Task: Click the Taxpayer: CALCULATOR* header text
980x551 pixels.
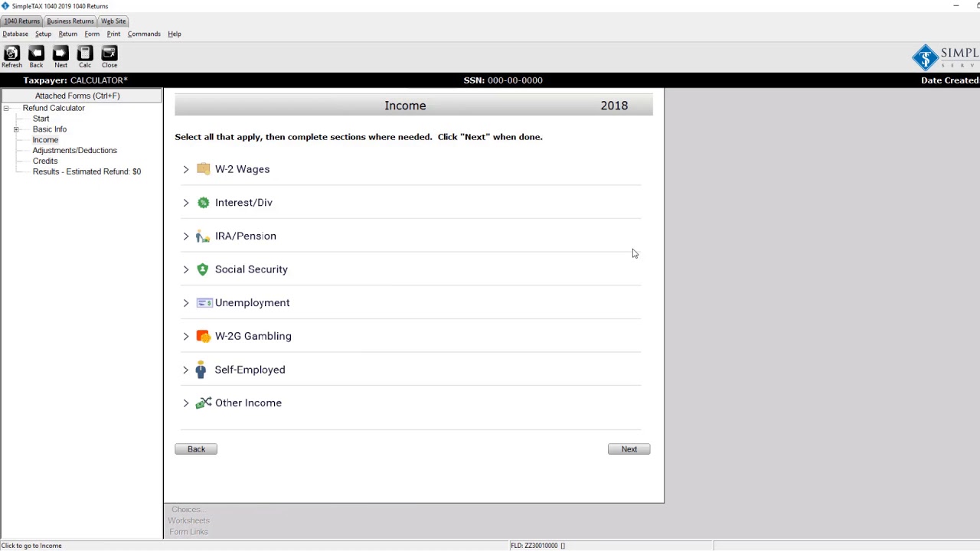Action: click(x=75, y=80)
